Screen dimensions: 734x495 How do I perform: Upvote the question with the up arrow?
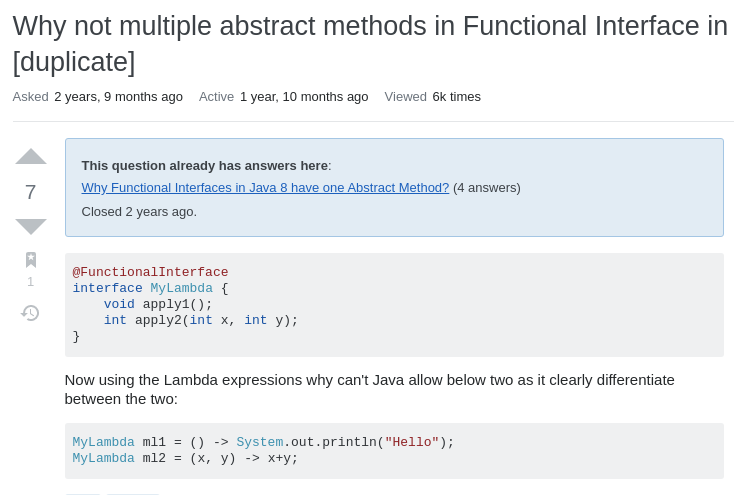pyautogui.click(x=31, y=156)
